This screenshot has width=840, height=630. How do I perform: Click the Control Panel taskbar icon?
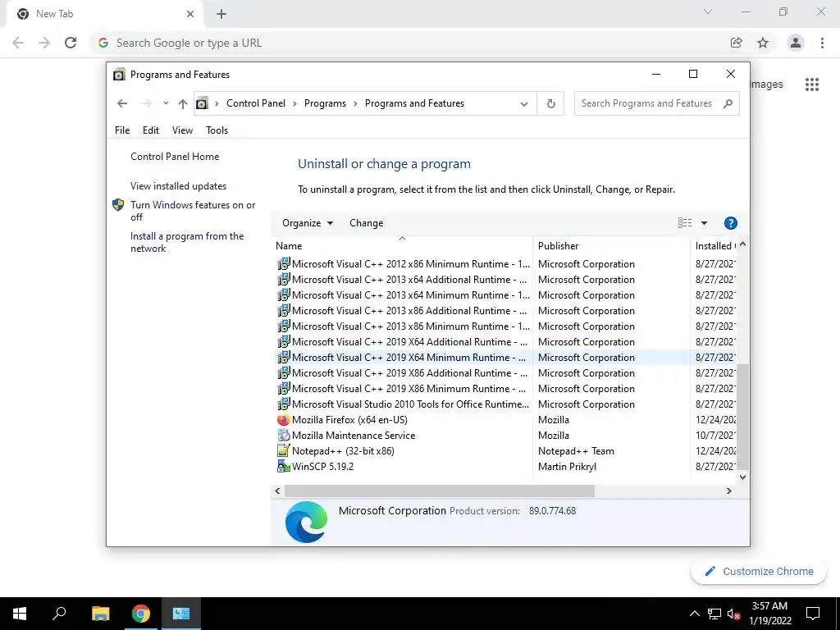pos(181,614)
